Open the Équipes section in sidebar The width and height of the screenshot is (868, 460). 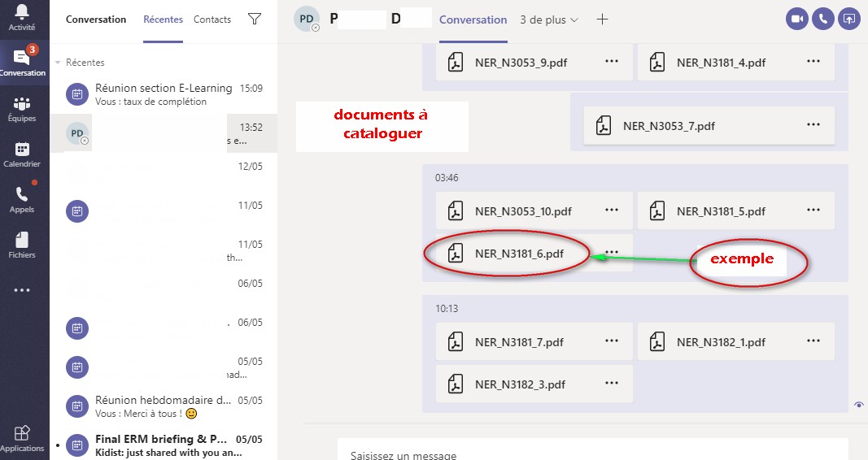click(x=22, y=109)
